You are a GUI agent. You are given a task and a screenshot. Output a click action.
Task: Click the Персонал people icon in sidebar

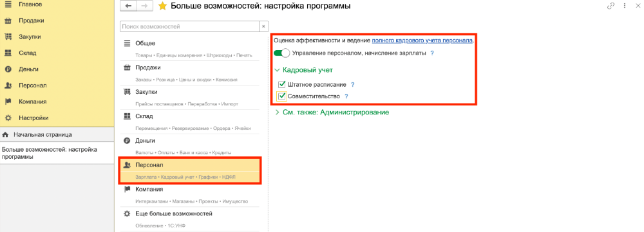pyautogui.click(x=8, y=85)
